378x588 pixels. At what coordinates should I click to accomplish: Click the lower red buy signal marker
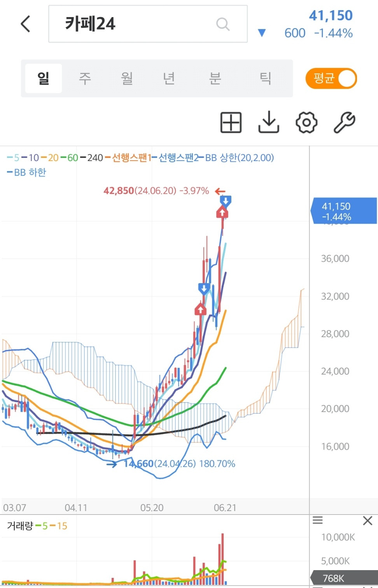pos(200,310)
